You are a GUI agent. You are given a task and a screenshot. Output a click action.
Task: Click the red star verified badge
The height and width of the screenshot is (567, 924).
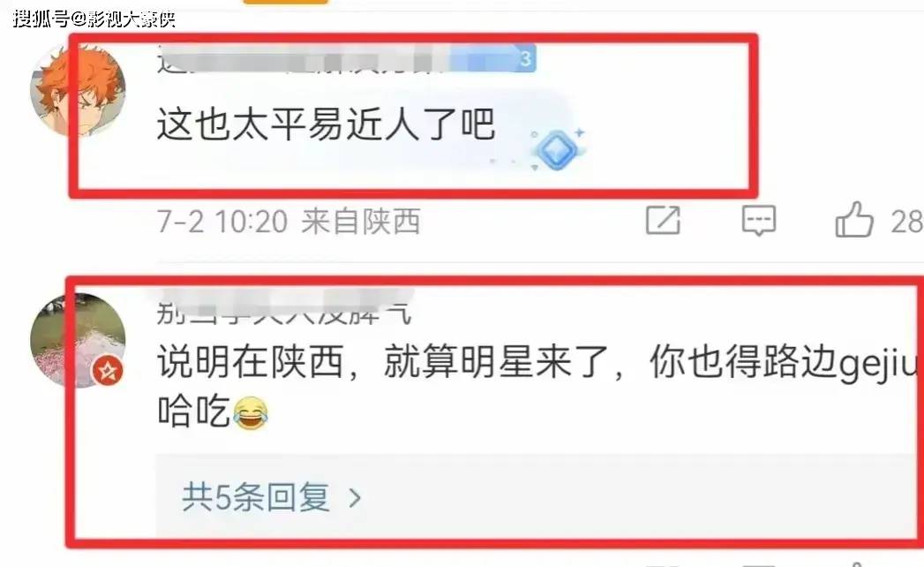coord(108,371)
